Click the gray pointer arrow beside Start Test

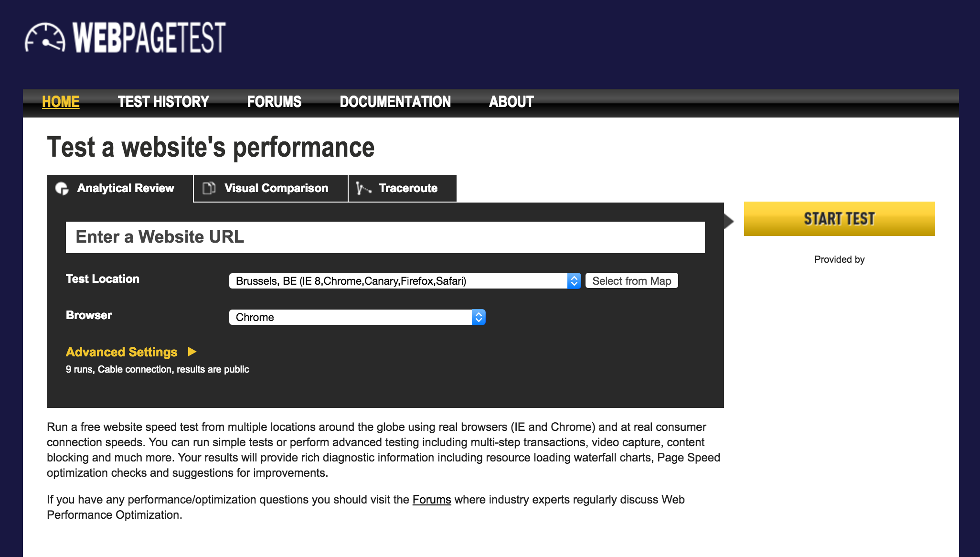[729, 221]
